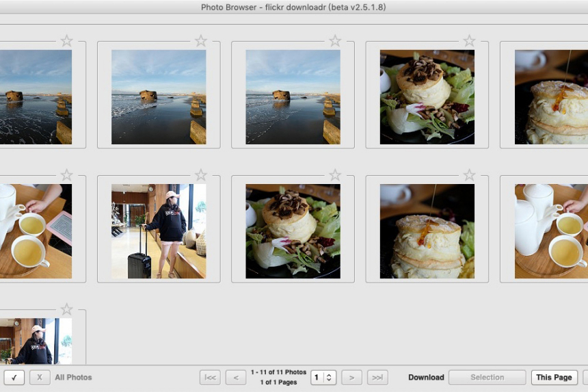Go to previous page with < button

click(x=236, y=378)
